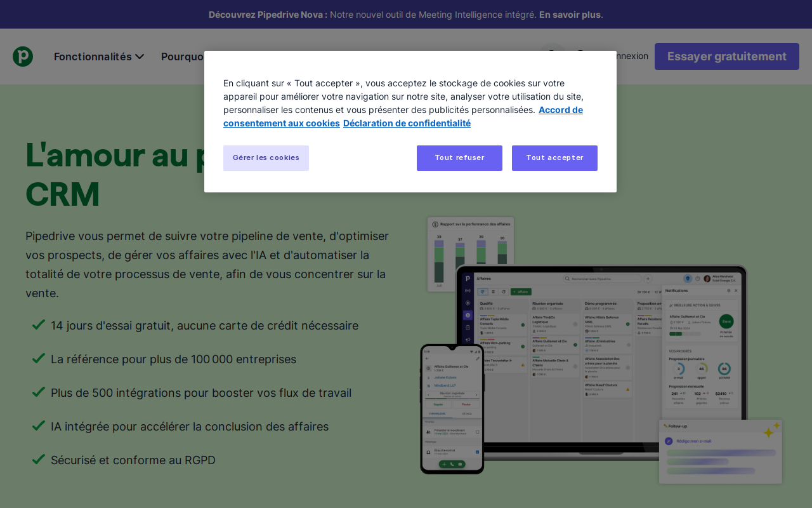Click 'Tout accepter' in cookie dialog
This screenshot has width=812, height=508.
(x=554, y=158)
